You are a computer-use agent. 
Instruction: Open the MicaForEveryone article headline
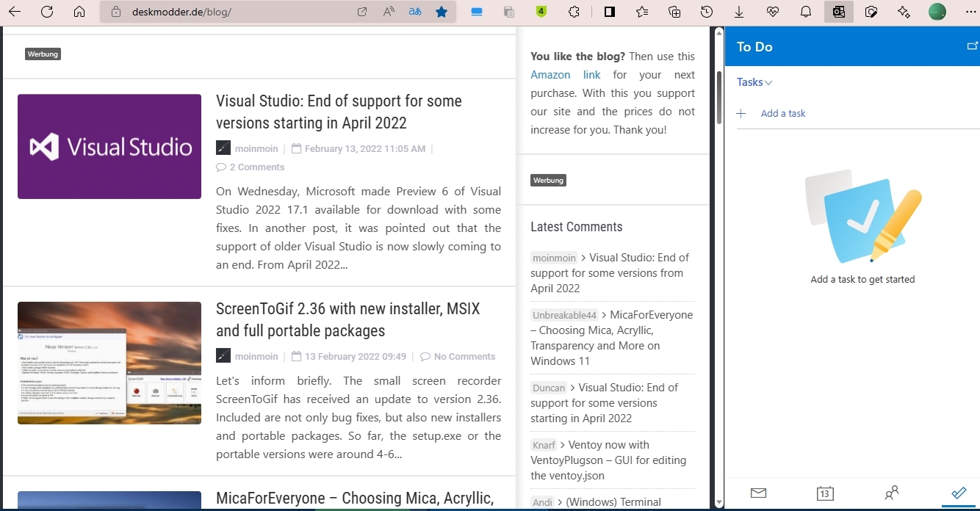point(355,499)
